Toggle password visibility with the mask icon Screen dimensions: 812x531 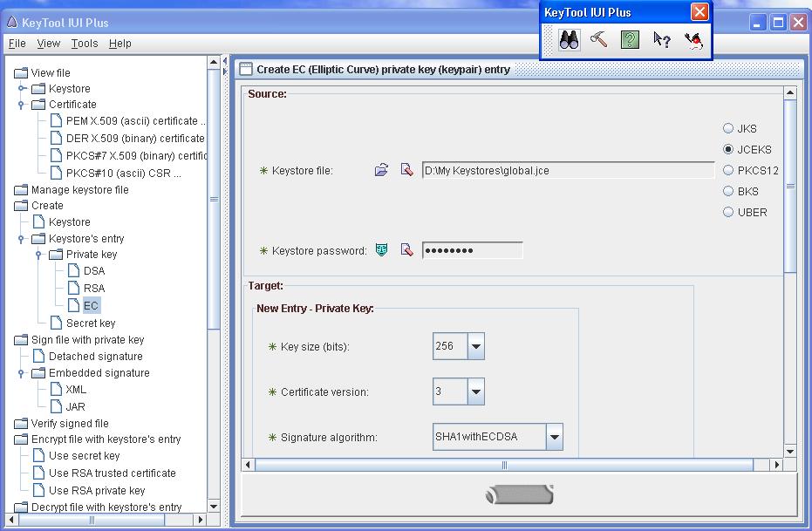click(381, 249)
